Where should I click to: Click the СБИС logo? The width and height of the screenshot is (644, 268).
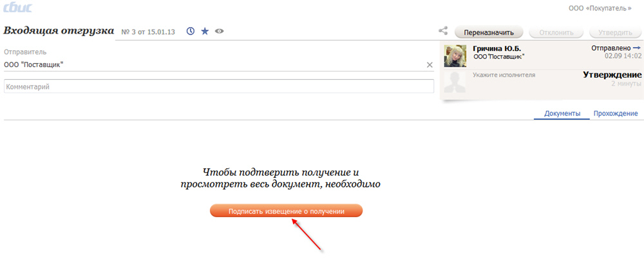coord(17,9)
